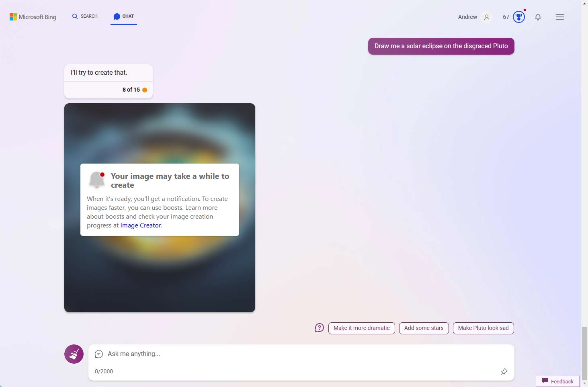Screen dimensions: 588x387
Task: Open the Image Creator link
Action: [140, 225]
